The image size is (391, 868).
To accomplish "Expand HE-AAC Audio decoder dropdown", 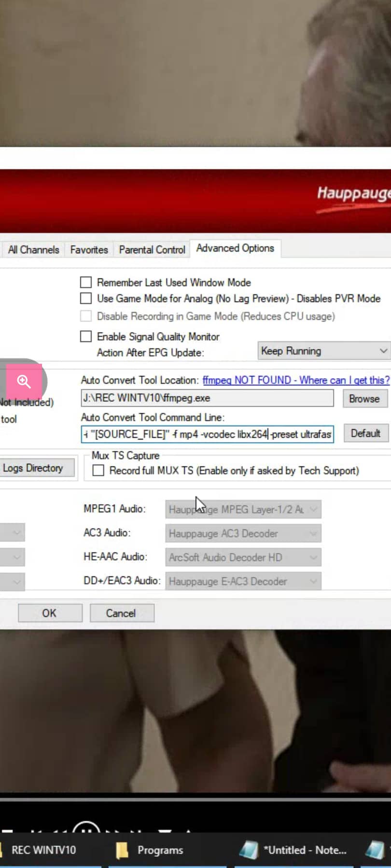I will (x=243, y=557).
